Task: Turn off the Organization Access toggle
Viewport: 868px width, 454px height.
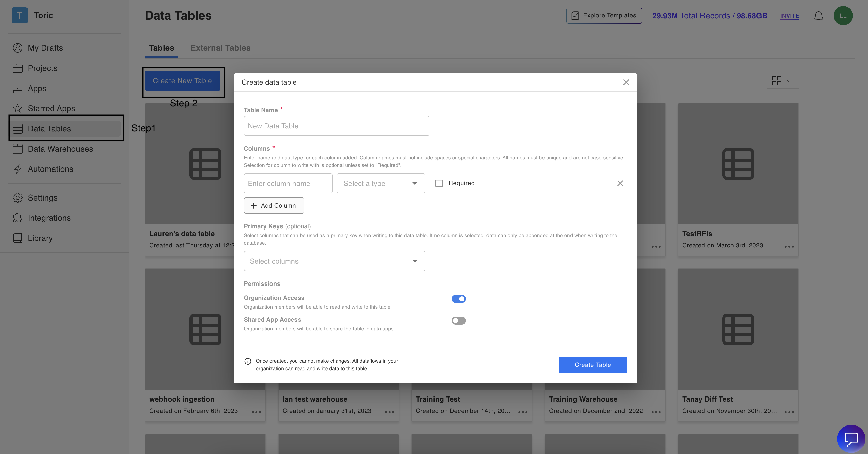Action: point(458,299)
